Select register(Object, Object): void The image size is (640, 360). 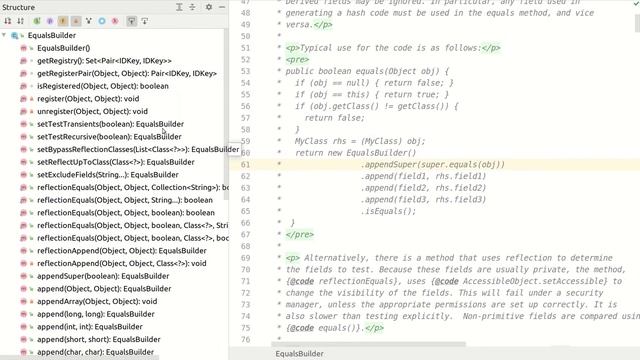[x=88, y=98]
